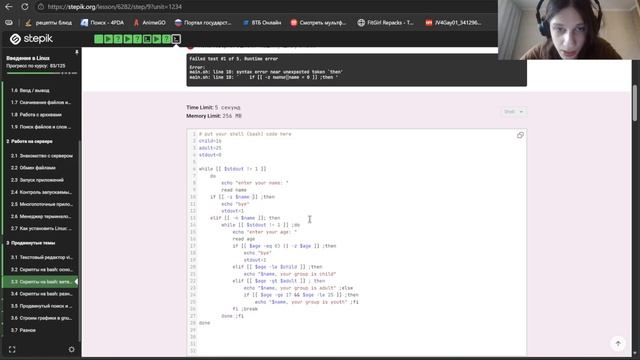640x360 pixels.
Task: Open the "ВТБ Онлайн" bookmark
Action: [x=262, y=23]
